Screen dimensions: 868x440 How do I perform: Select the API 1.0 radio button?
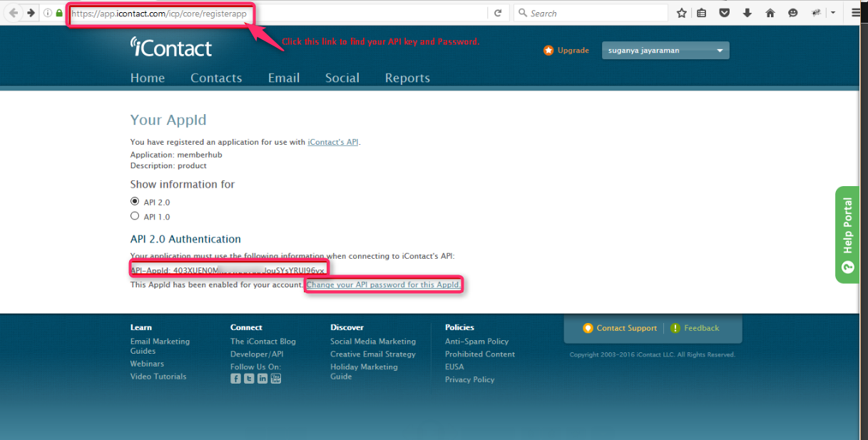click(135, 216)
